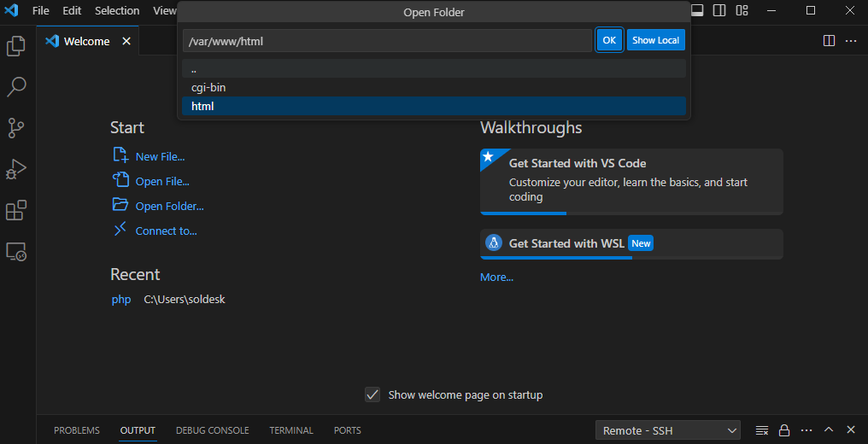Toggle the secondary side bar layout icon
868x444 pixels.
point(719,10)
